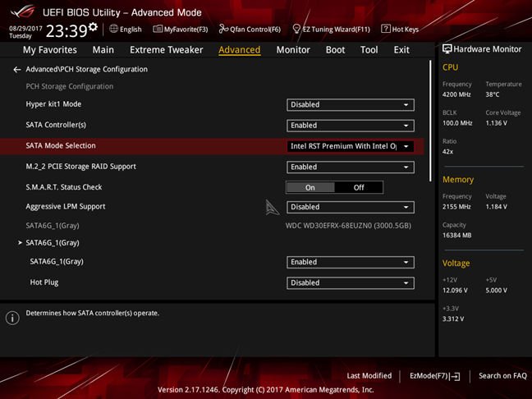
Task: Switch to Monitor tab
Action: (293, 50)
